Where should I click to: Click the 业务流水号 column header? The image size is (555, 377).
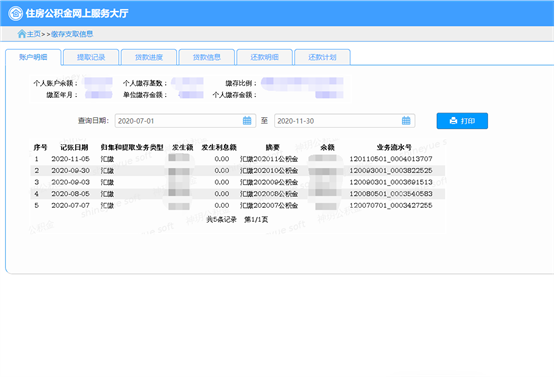pos(394,147)
